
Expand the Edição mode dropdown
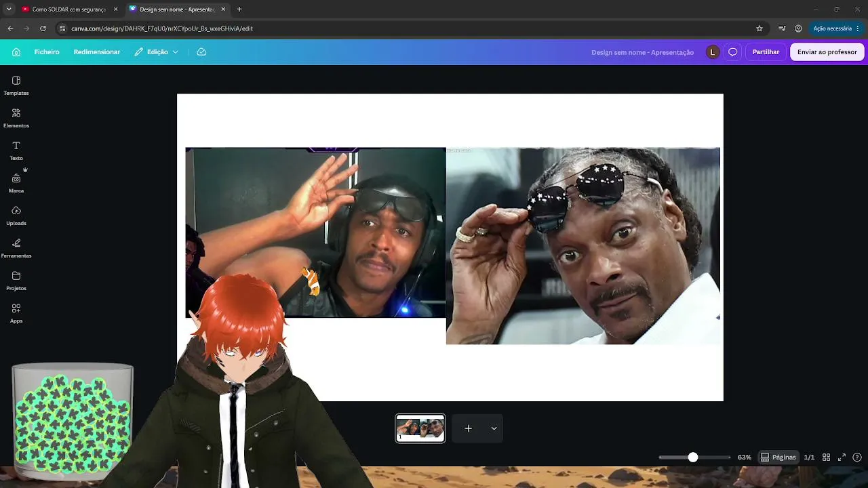pyautogui.click(x=157, y=52)
